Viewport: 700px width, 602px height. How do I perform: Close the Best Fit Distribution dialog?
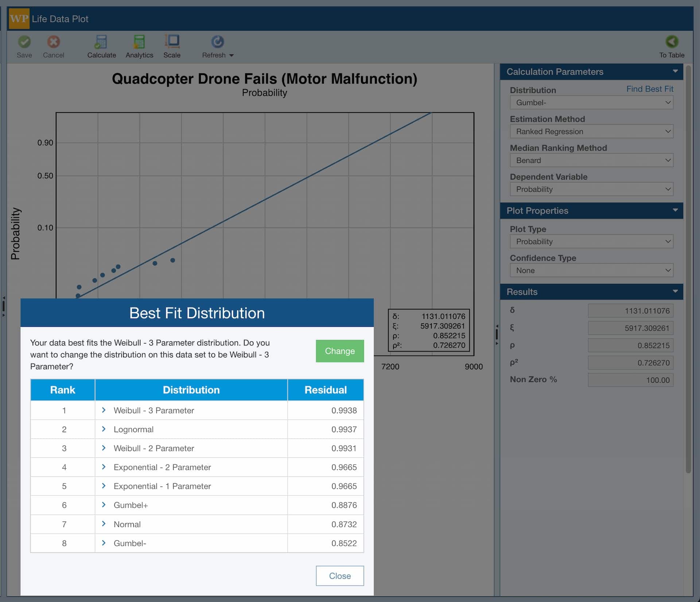(x=339, y=576)
